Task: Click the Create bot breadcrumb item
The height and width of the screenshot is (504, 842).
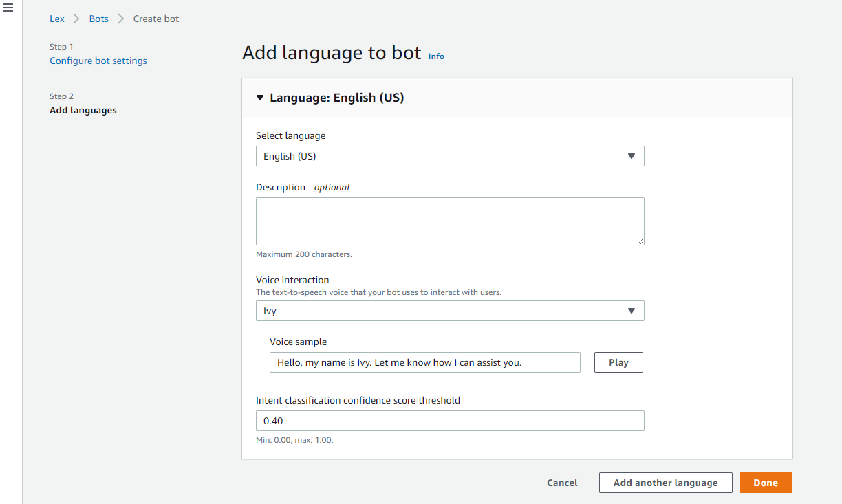Action: [156, 19]
